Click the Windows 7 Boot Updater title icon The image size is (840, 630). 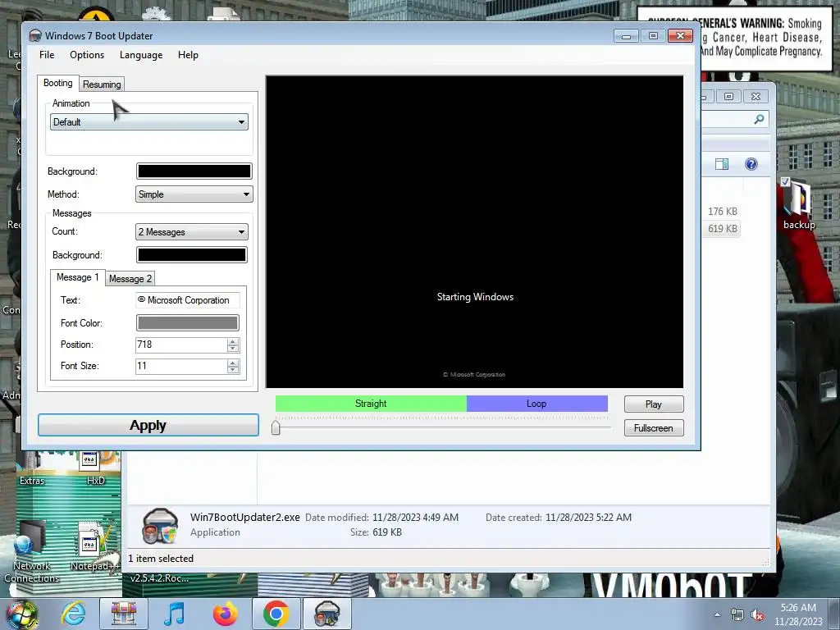tap(35, 36)
